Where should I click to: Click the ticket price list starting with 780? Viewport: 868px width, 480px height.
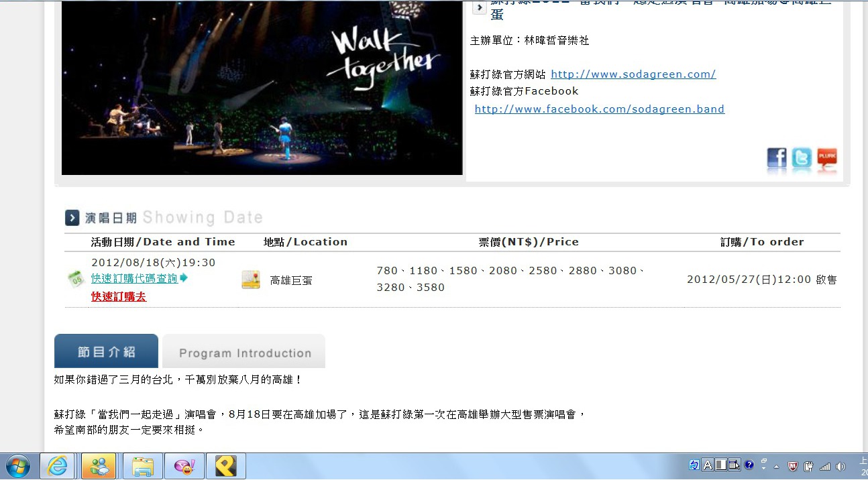(511, 279)
